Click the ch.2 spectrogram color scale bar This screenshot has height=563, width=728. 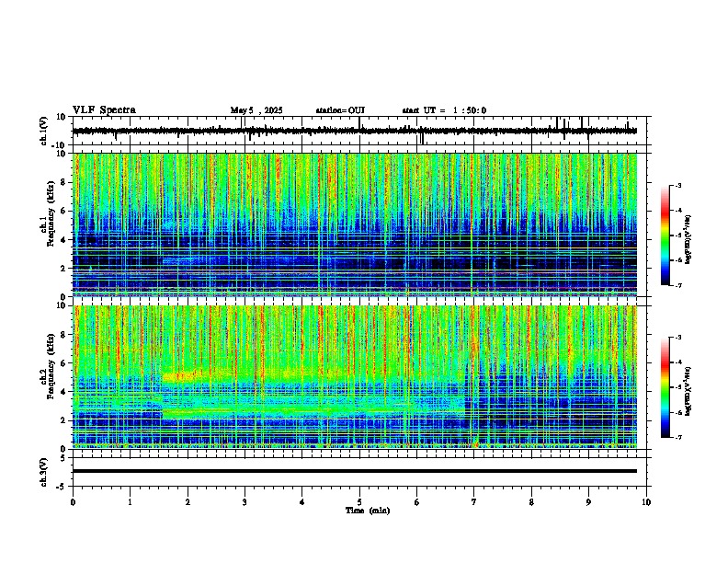(x=665, y=387)
